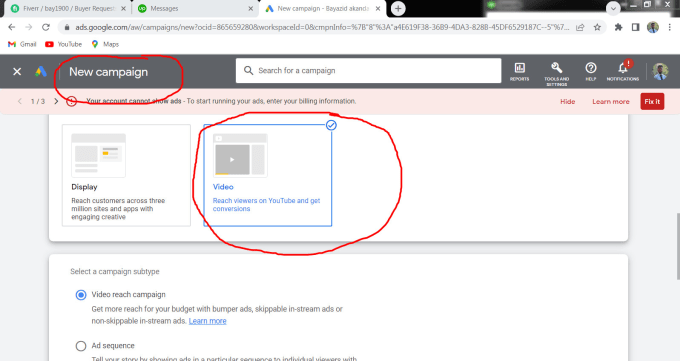Screen dimensions: 680x361
Task: Reload the current page
Action: pos(46,27)
